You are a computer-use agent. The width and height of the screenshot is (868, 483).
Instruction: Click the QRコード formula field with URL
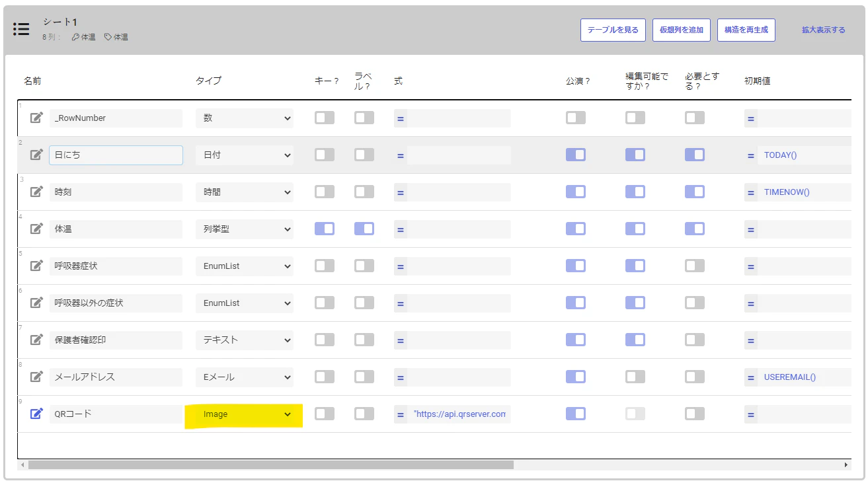[x=459, y=414]
